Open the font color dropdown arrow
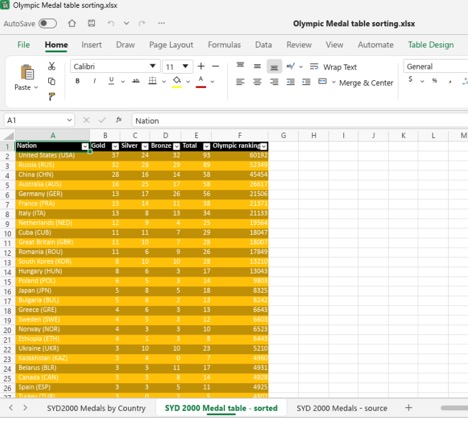This screenshot has width=469, height=427. 212,82
